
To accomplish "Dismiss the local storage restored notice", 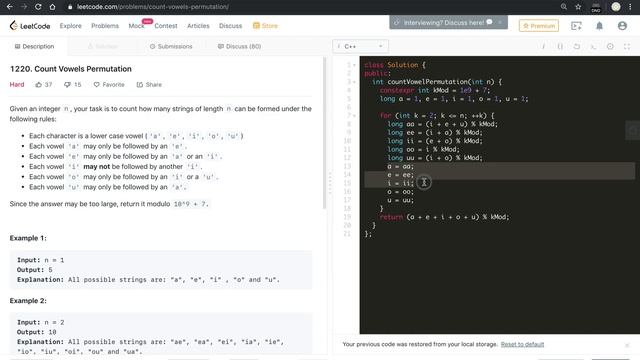I will pyautogui.click(x=627, y=345).
